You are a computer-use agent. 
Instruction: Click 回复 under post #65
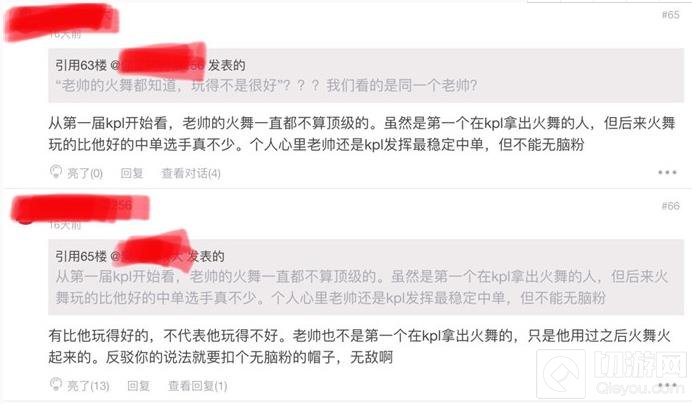point(132,174)
